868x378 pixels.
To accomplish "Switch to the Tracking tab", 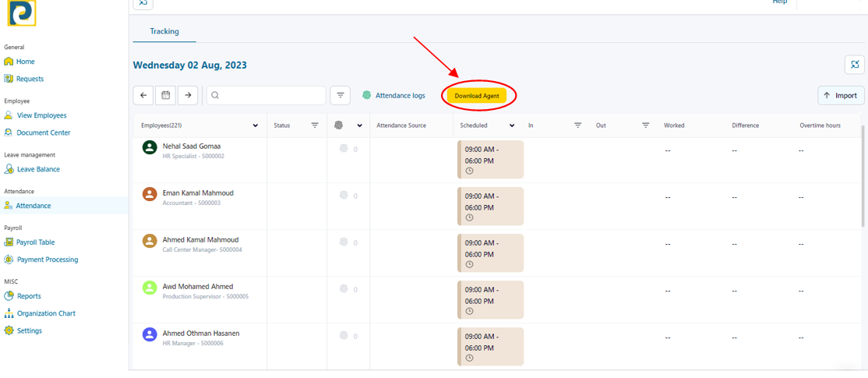I will 164,31.
